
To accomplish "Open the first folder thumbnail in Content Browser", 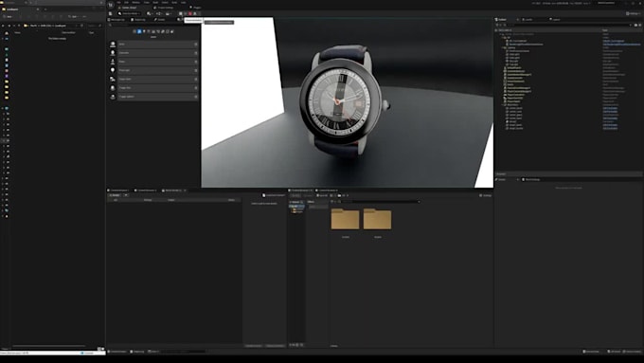I will [x=345, y=219].
